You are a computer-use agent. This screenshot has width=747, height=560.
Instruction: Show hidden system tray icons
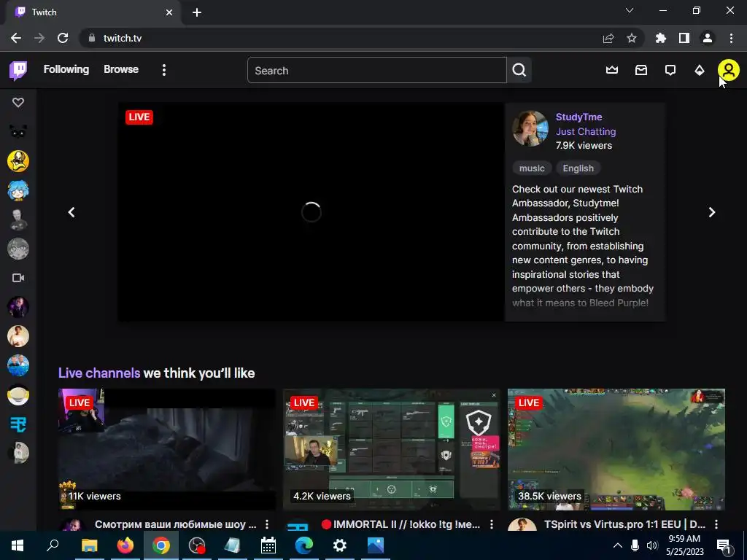617,545
